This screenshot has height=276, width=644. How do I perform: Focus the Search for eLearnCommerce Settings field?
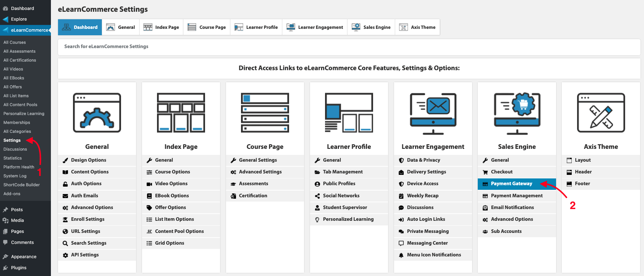click(x=349, y=47)
